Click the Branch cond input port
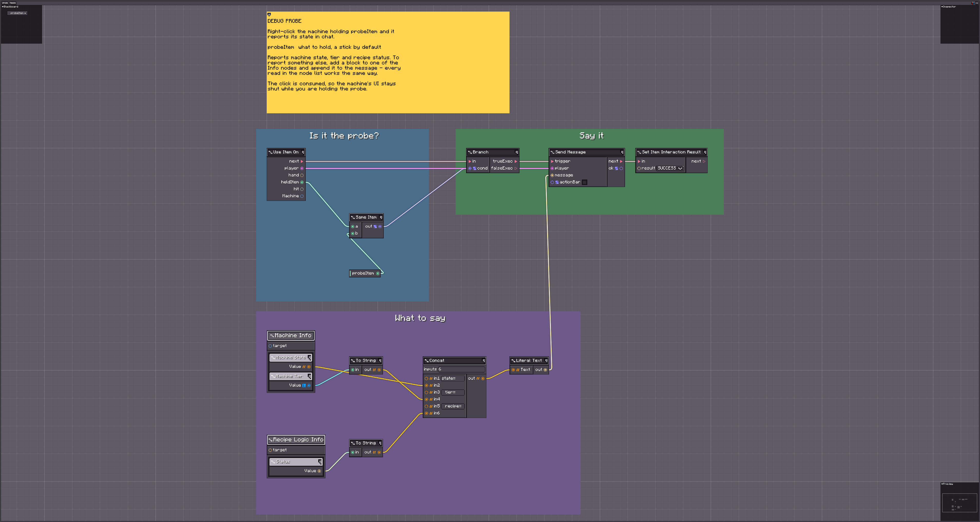The width and height of the screenshot is (980, 522). click(x=470, y=168)
